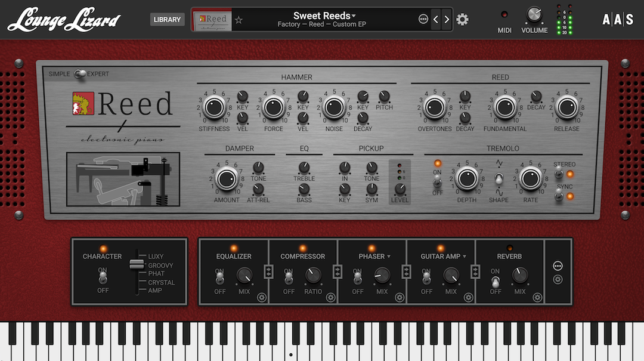Toggle the Simple/Expert mode switch

(80, 73)
